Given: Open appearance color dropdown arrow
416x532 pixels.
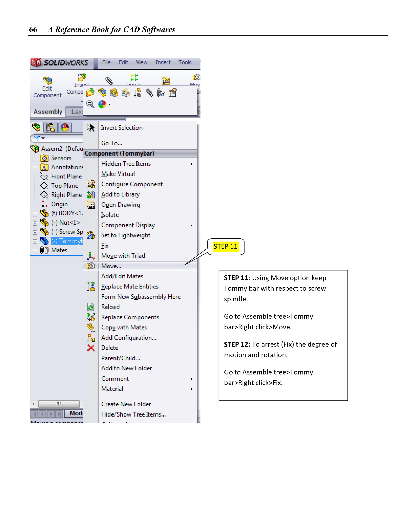Looking at the screenshot, I should [110, 104].
